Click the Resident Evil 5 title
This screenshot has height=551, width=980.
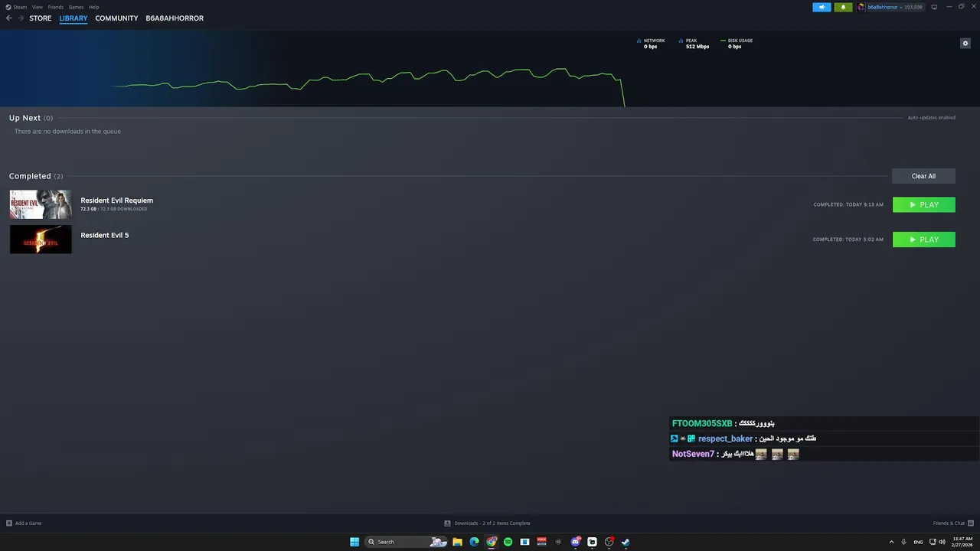105,235
